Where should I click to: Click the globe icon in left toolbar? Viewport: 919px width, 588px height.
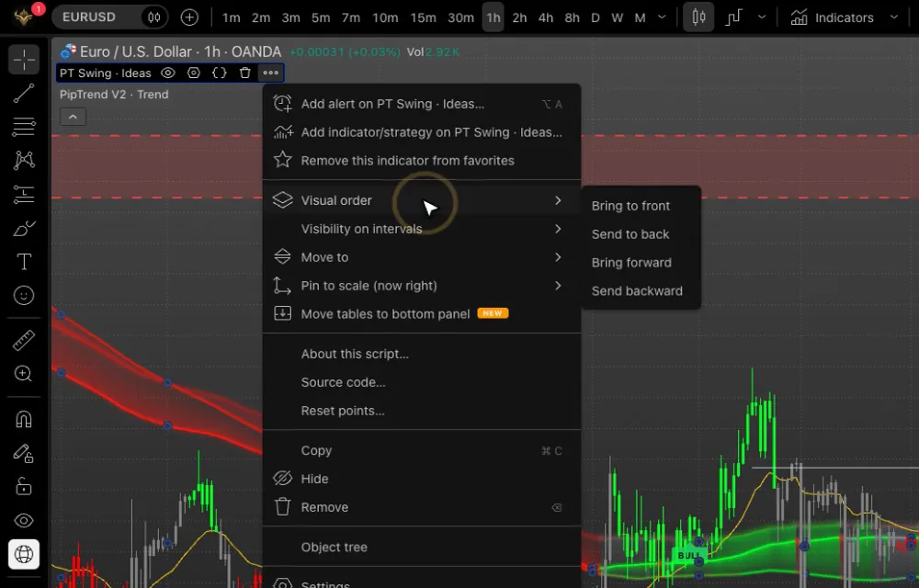point(24,554)
